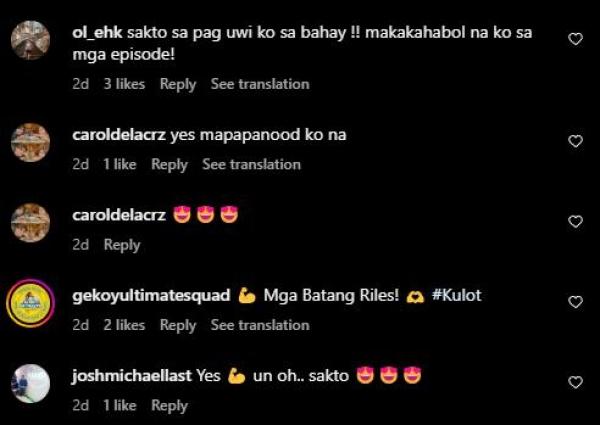The image size is (600, 425).
Task: See translation of ol_ehk's comment
Action: 260,84
